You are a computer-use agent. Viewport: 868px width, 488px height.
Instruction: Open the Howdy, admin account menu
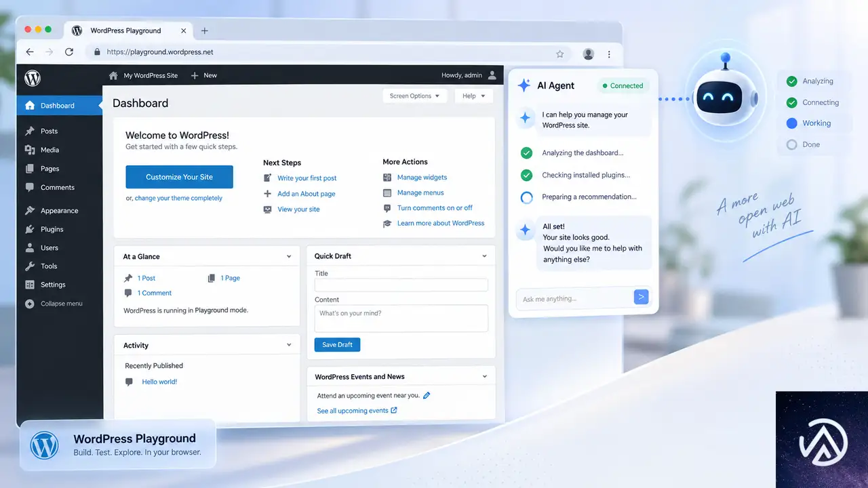pyautogui.click(x=469, y=75)
